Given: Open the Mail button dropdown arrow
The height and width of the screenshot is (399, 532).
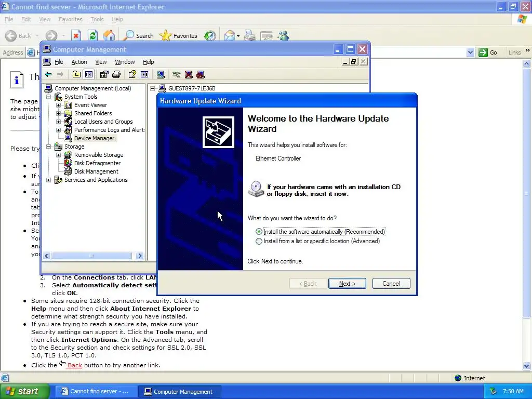Looking at the screenshot, I should 238,36.
